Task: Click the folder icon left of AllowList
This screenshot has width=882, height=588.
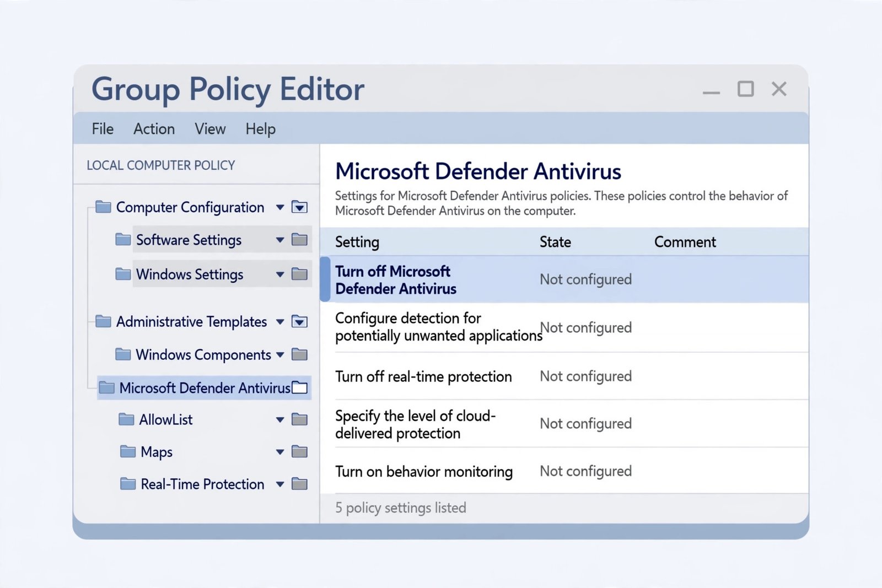Action: [x=126, y=419]
